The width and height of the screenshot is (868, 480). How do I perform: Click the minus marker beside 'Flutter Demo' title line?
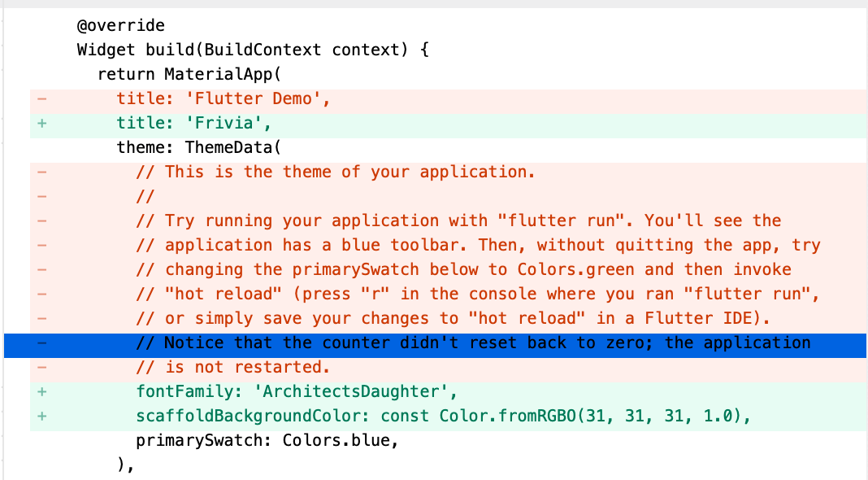pos(41,99)
